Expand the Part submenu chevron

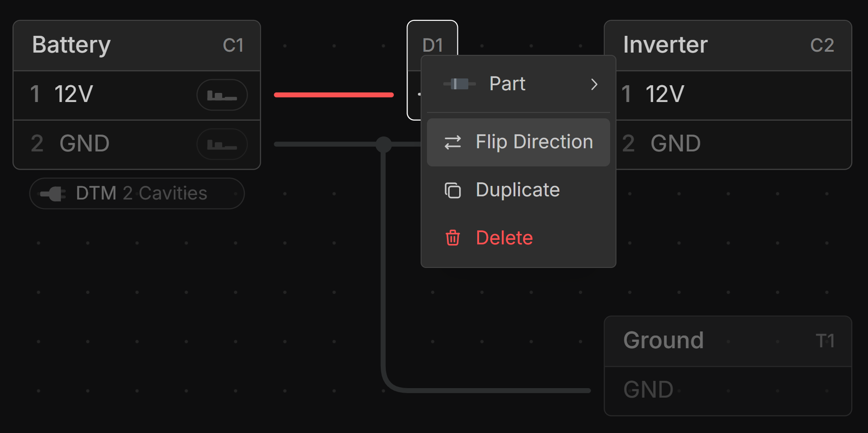point(594,84)
